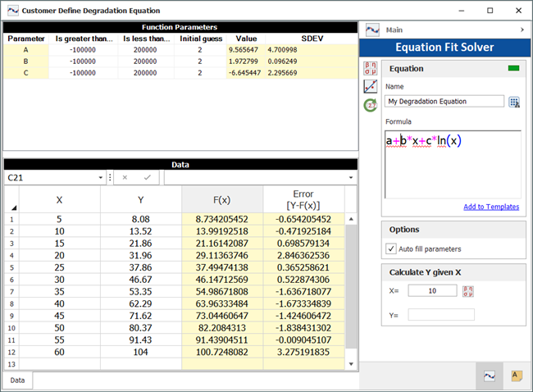Click the Parameter column header
Viewport: 533px width, 392px height.
pyautogui.click(x=26, y=39)
